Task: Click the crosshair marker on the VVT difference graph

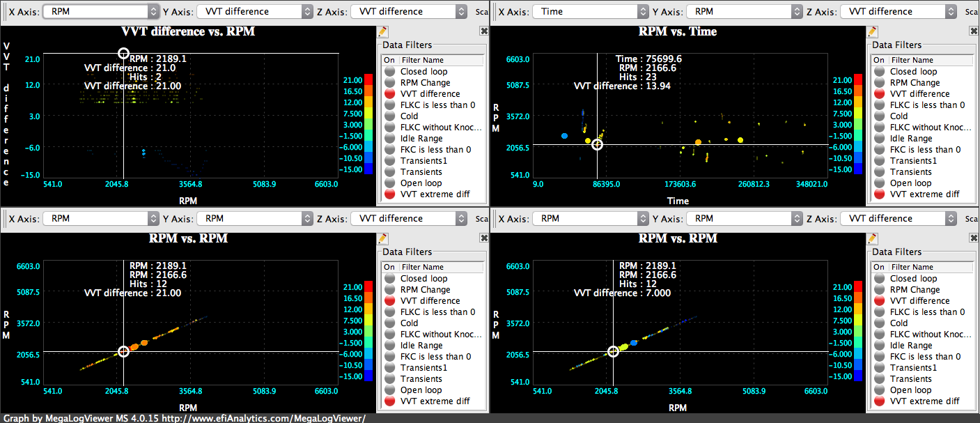Action: tap(123, 53)
